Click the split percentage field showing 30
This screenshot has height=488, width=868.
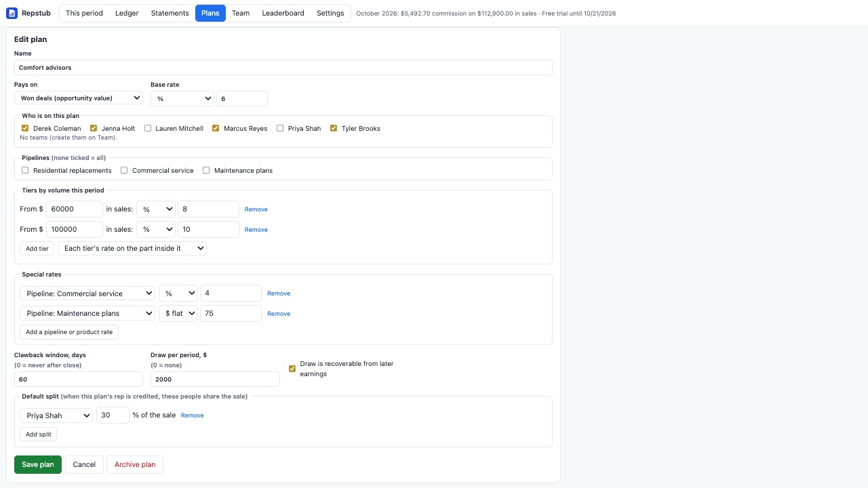click(113, 415)
